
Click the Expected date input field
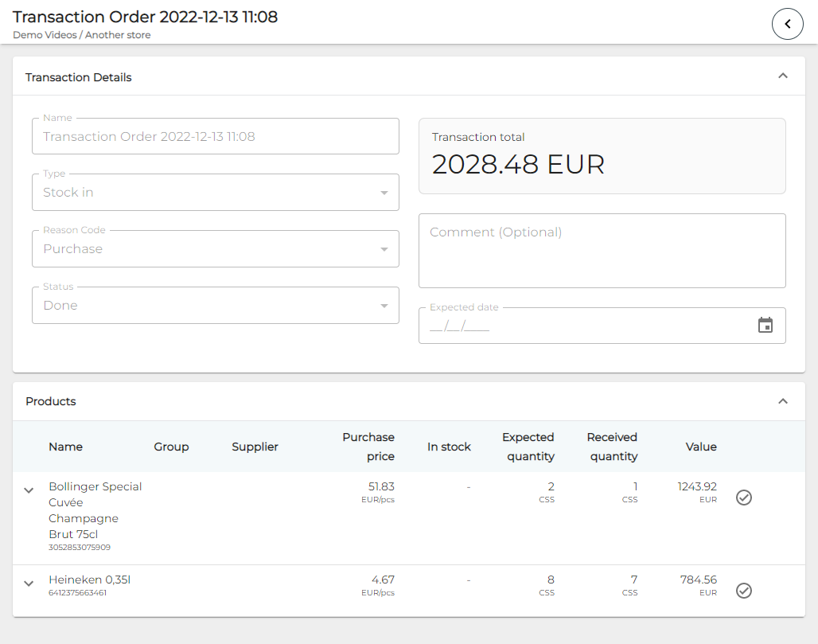(x=585, y=326)
